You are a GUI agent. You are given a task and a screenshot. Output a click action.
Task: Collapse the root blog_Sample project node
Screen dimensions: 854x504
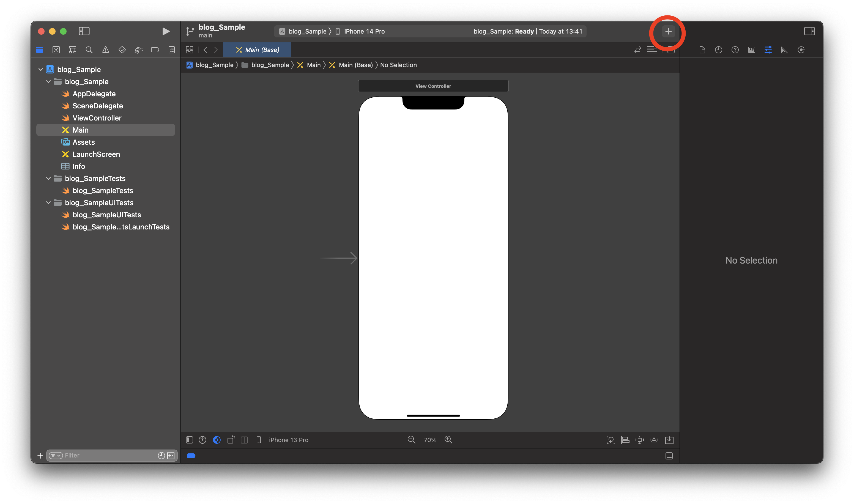pyautogui.click(x=41, y=70)
